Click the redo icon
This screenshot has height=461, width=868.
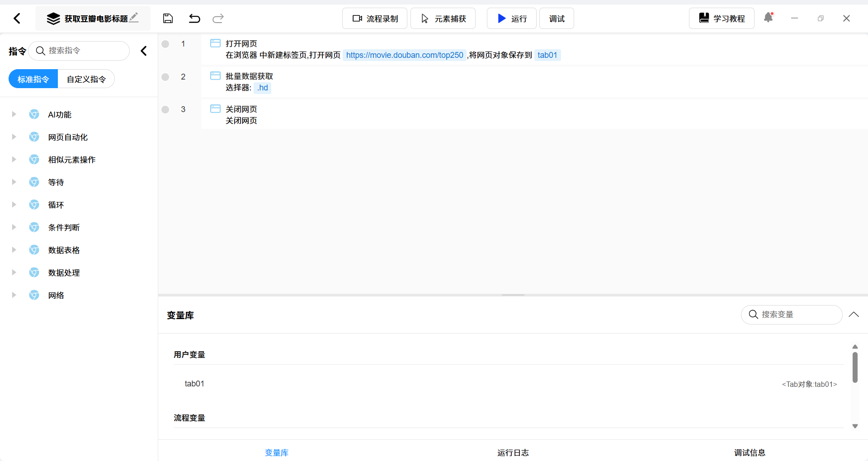coord(218,19)
